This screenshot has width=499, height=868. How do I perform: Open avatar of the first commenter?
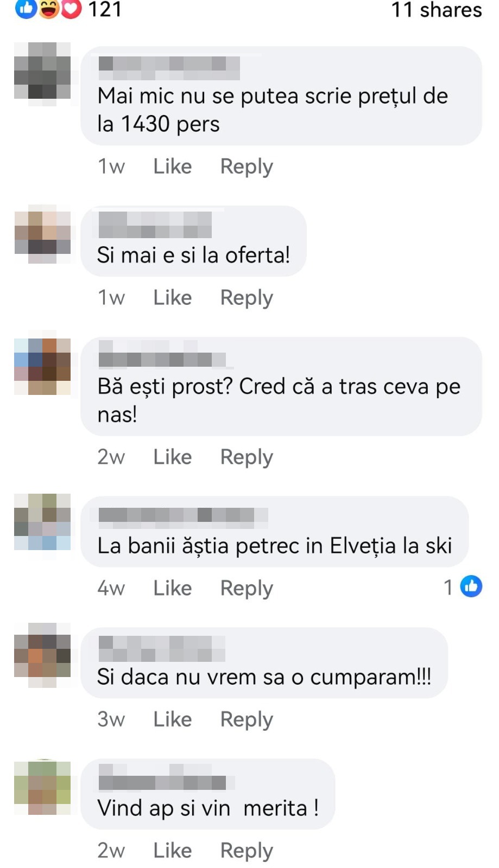(x=42, y=71)
